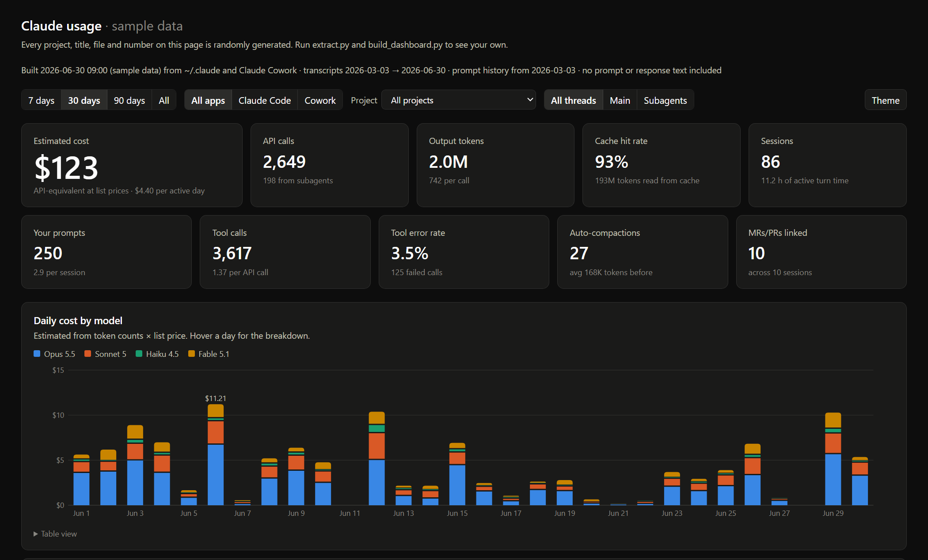Image resolution: width=928 pixels, height=560 pixels.
Task: Click the Output tokens 2.0M value
Action: 449,162
